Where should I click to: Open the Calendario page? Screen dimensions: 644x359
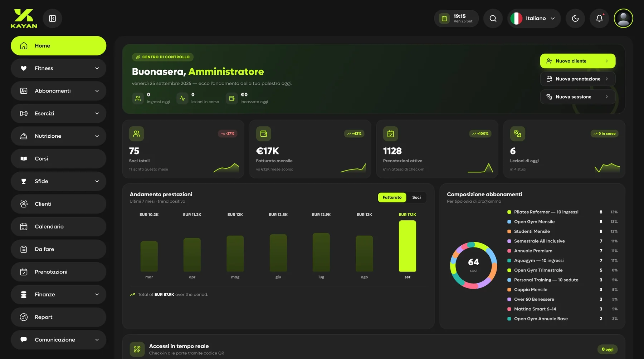58,227
